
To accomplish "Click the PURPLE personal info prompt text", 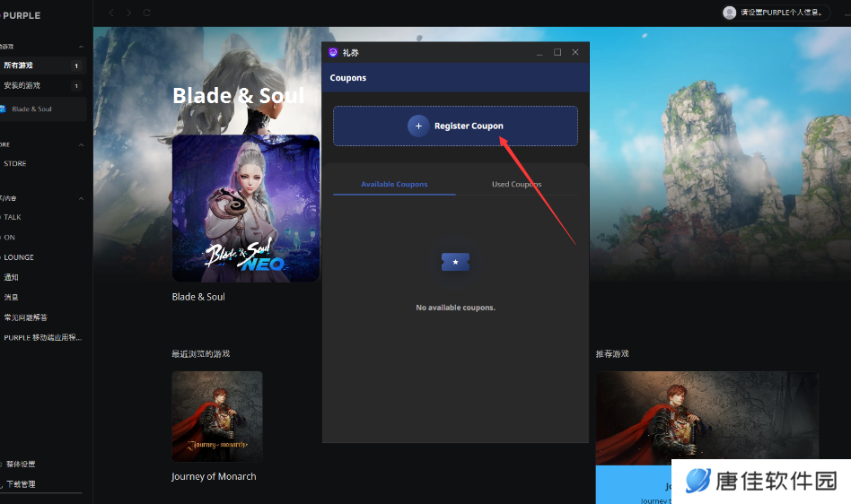I will (782, 13).
